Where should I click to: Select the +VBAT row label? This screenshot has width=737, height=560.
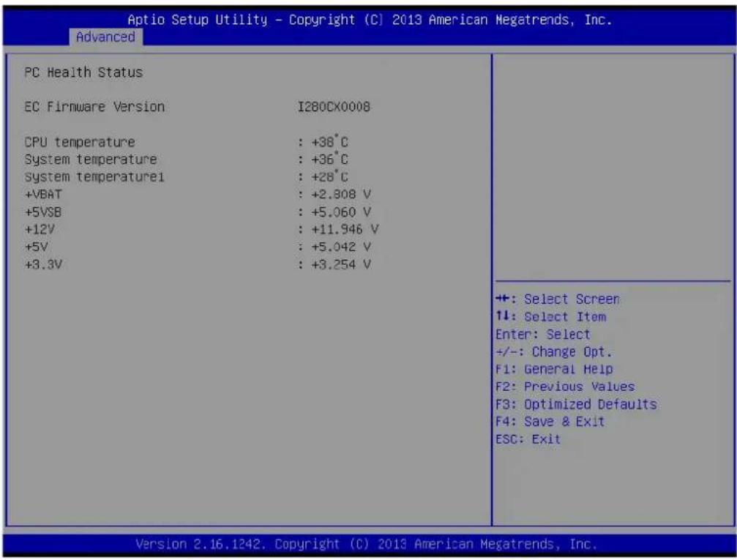click(43, 194)
